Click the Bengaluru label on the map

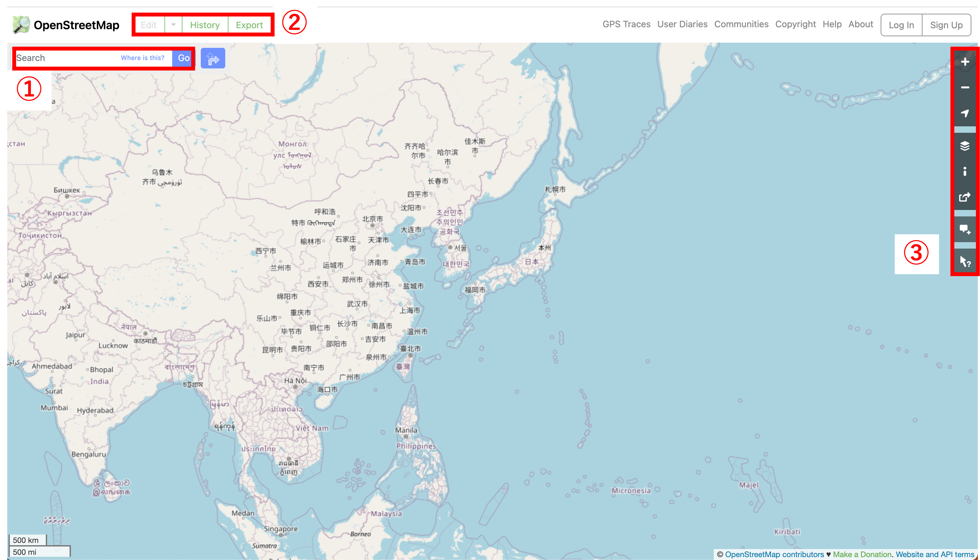pos(88,454)
